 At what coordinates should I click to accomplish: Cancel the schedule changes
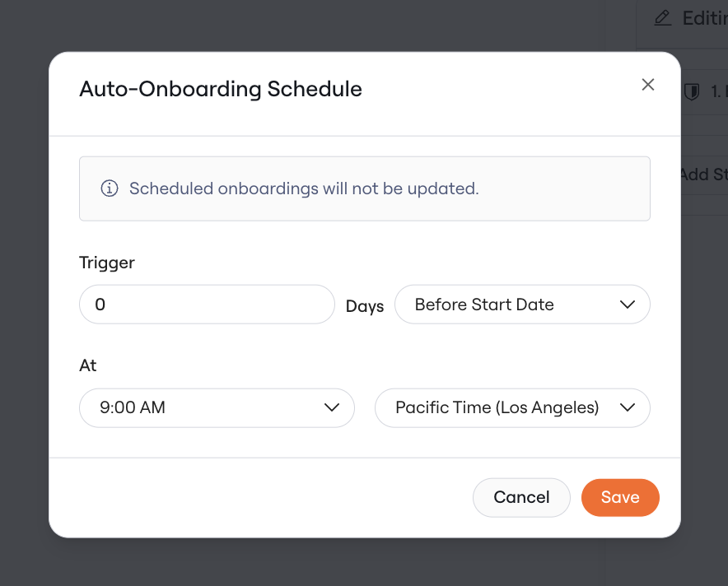521,497
